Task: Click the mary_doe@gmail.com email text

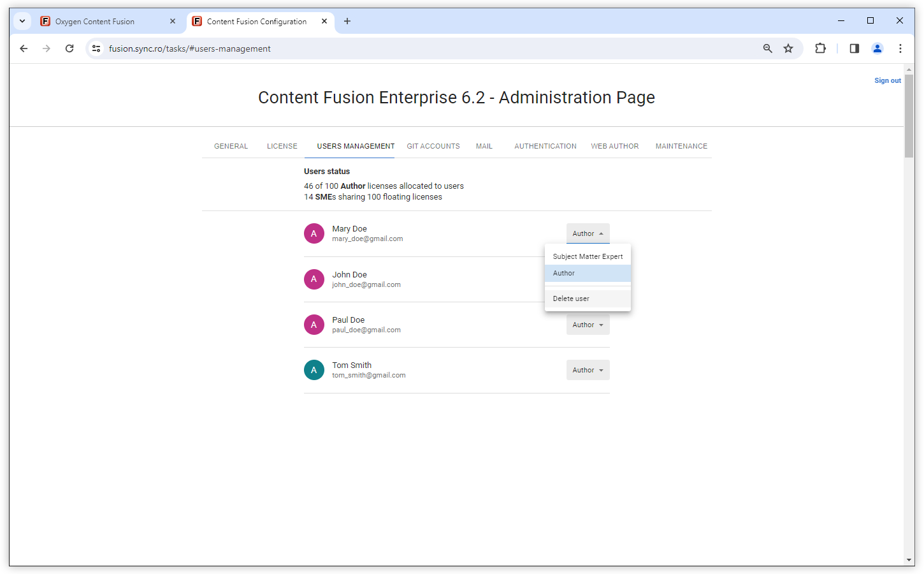Action: [x=368, y=239]
